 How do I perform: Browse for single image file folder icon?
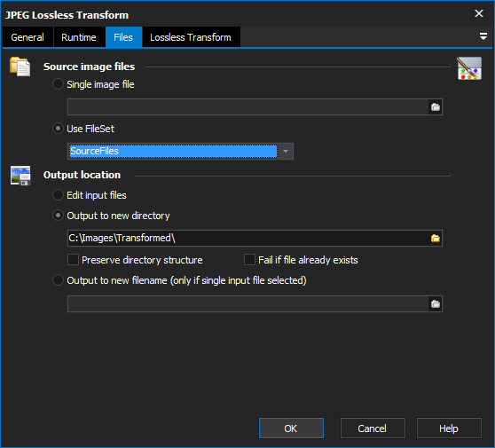pyautogui.click(x=436, y=107)
